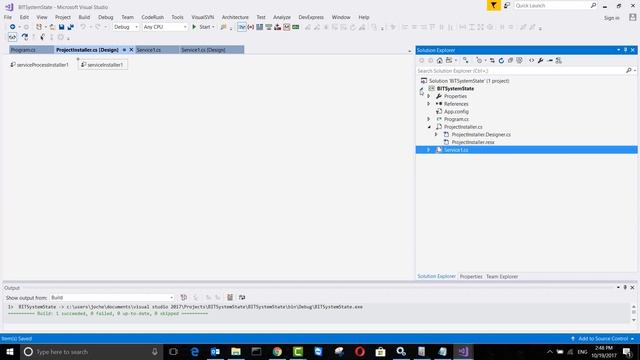Open Opera browser from the taskbar
The width and height of the screenshot is (640, 360).
point(360,351)
